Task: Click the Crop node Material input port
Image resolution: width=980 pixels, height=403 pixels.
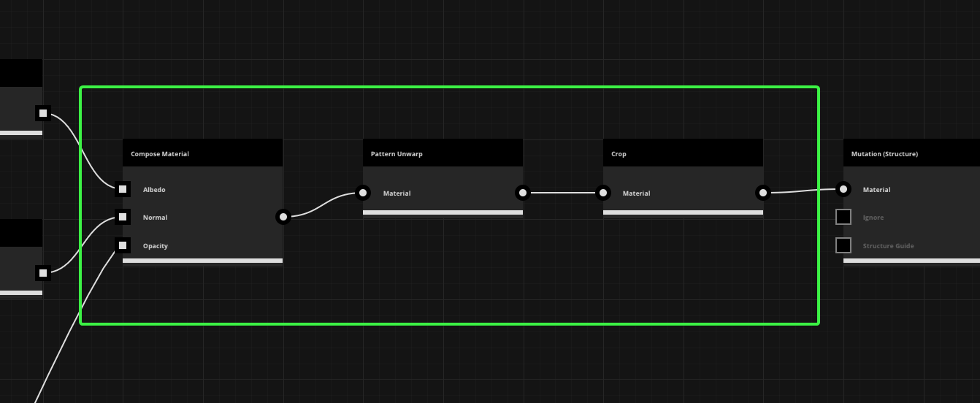Action: (x=603, y=193)
